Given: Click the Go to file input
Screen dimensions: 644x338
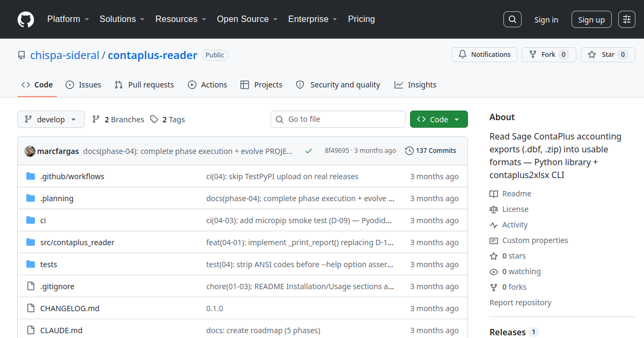Looking at the screenshot, I should click(x=338, y=119).
